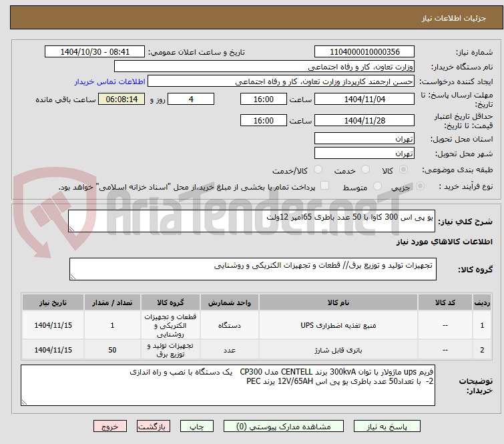
Task: Click the تاریخ نیاز column header
Action: point(53,302)
